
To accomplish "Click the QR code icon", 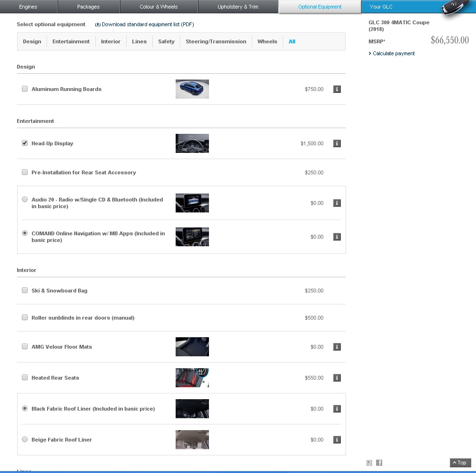I will 369,463.
